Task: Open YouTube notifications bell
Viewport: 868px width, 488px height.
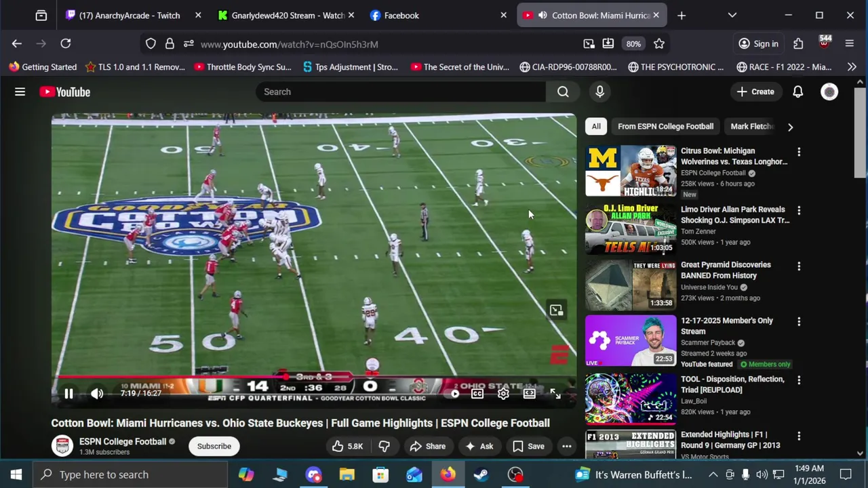Action: [x=797, y=91]
